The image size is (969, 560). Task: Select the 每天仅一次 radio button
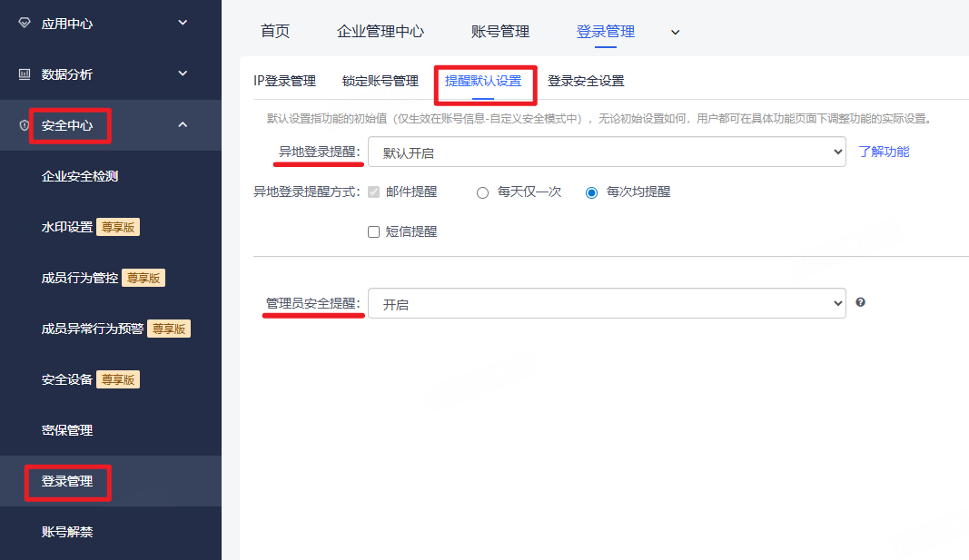tap(483, 192)
